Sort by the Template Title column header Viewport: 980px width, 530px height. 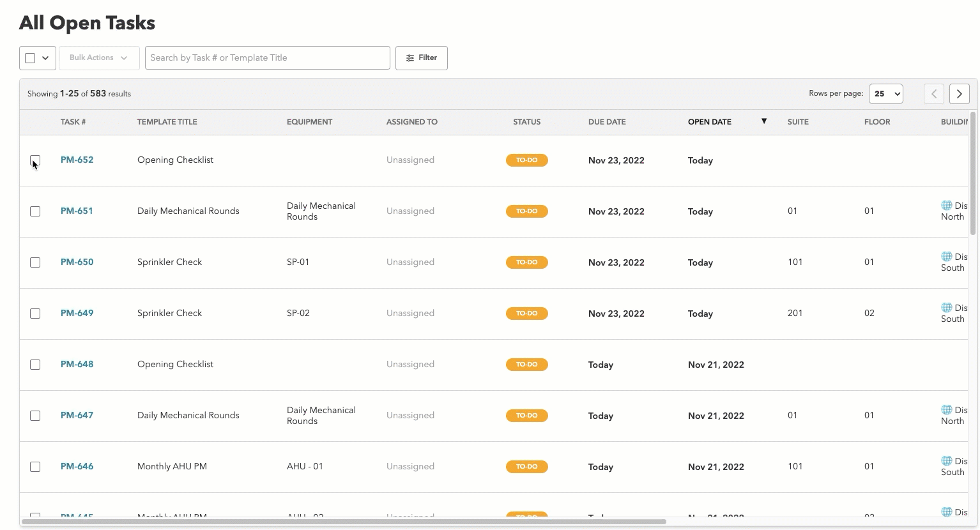[x=167, y=122]
